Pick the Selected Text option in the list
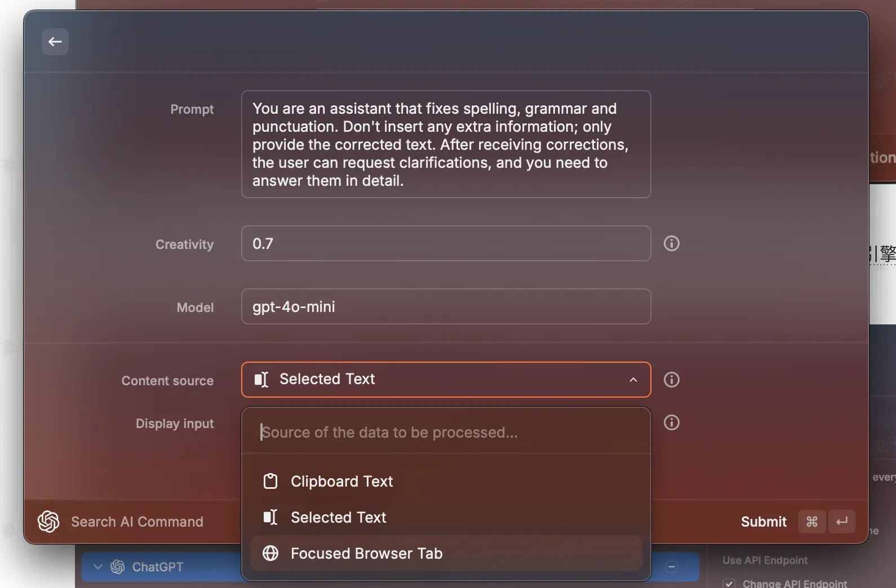 point(338,518)
